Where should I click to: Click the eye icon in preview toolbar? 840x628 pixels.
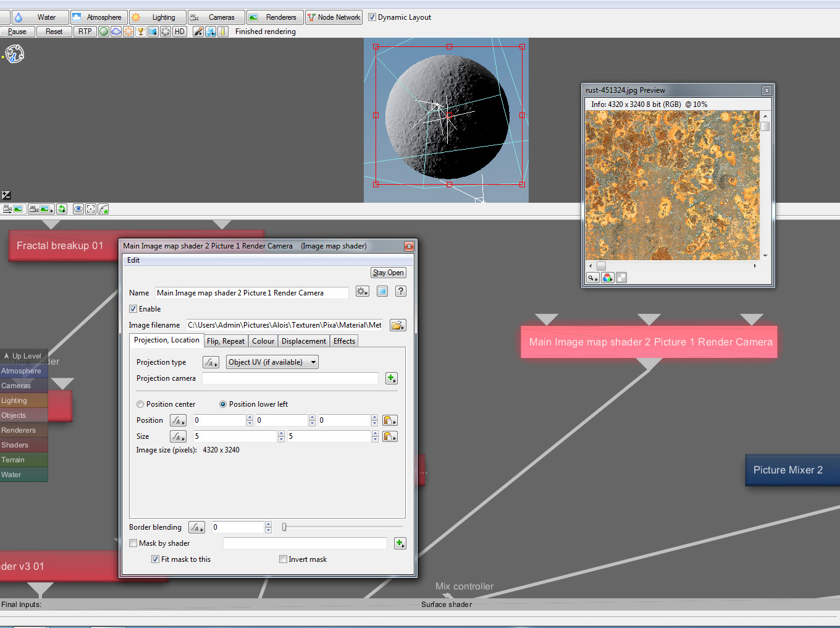[x=78, y=209]
